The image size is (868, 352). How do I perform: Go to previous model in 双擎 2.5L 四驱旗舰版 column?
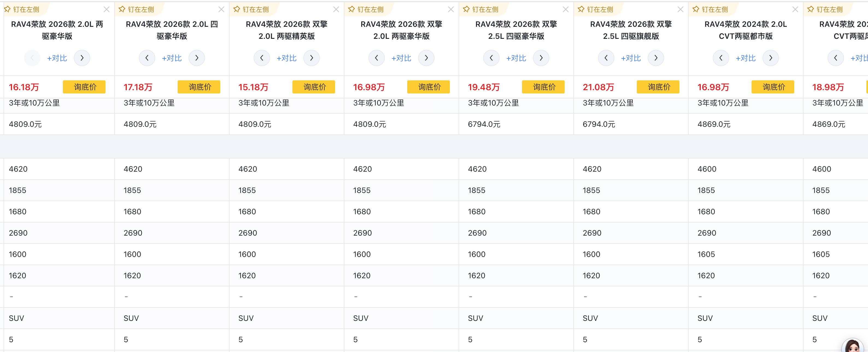606,58
